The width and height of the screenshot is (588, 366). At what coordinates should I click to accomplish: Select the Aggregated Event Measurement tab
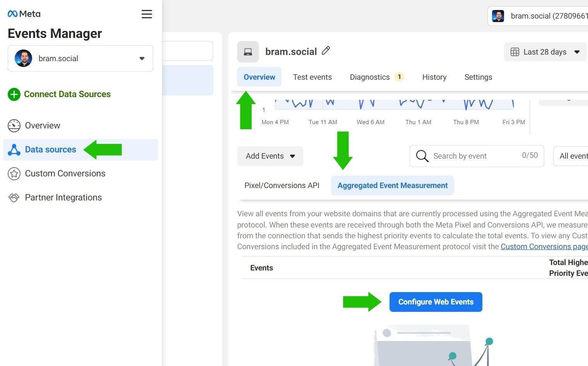pyautogui.click(x=392, y=185)
